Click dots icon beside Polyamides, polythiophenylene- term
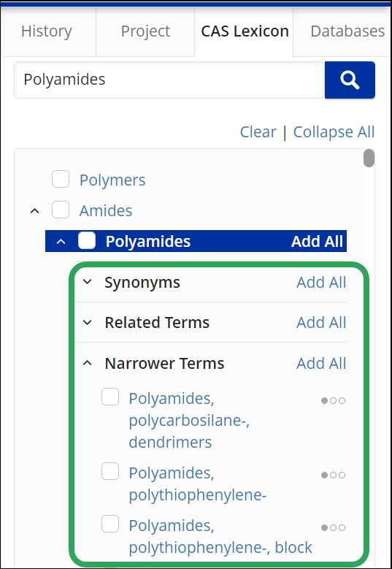392x569 pixels. (334, 475)
